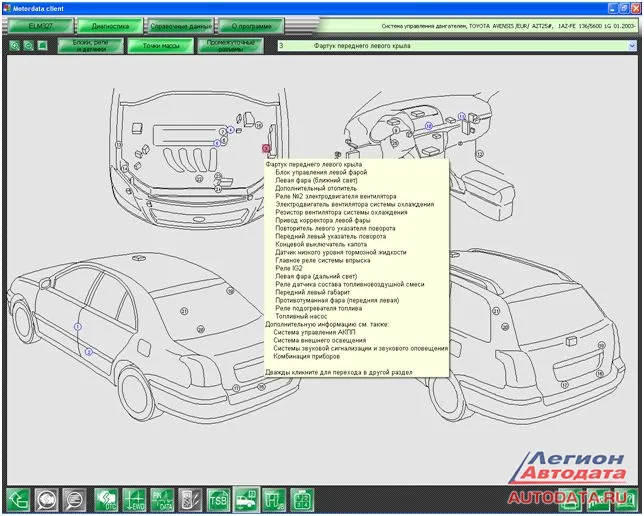
Task: Click the fit-to-window green square icon
Action: [42, 46]
